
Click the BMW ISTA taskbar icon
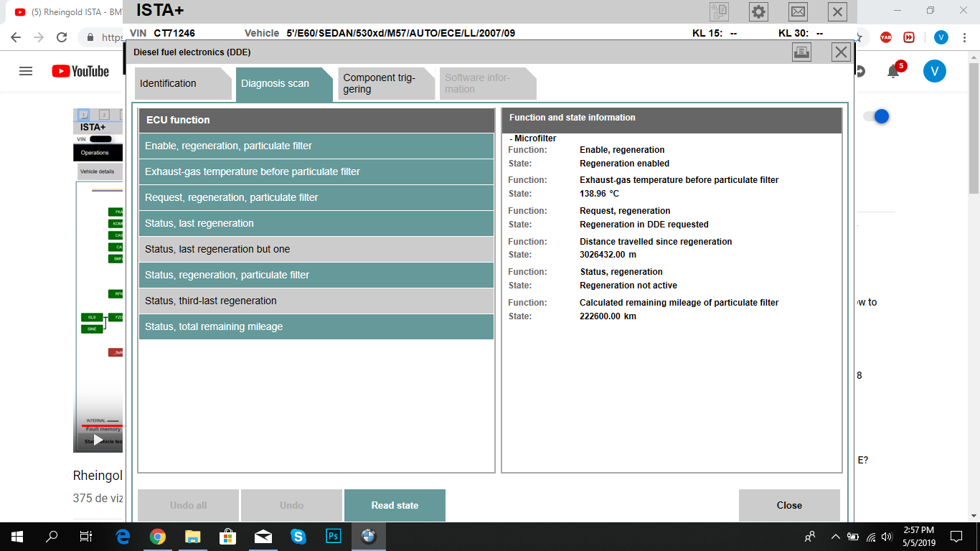click(x=368, y=537)
